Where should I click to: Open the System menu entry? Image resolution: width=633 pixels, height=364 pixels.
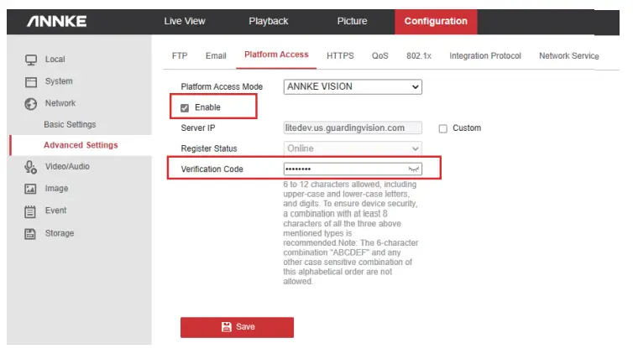[x=59, y=81]
